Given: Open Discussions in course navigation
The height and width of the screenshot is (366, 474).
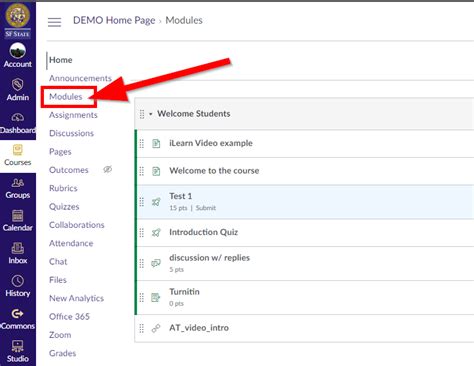Looking at the screenshot, I should point(71,133).
